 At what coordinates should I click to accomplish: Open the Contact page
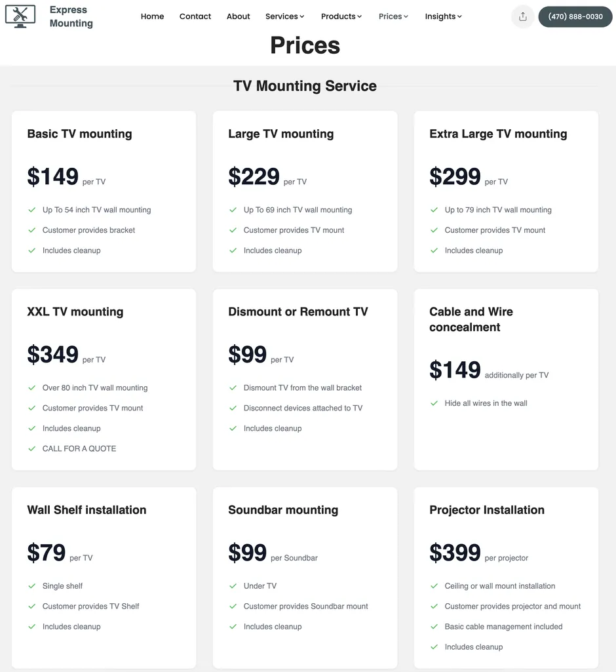pos(195,16)
